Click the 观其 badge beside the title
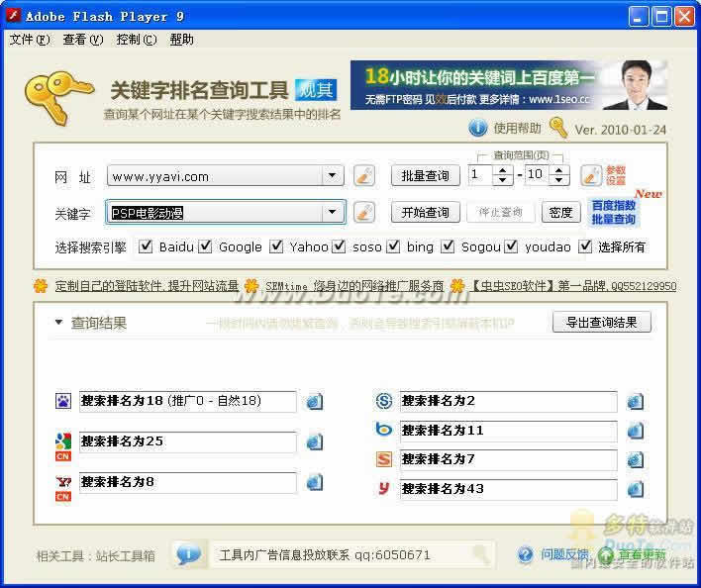Screen dimensions: 701x588 coord(316,89)
